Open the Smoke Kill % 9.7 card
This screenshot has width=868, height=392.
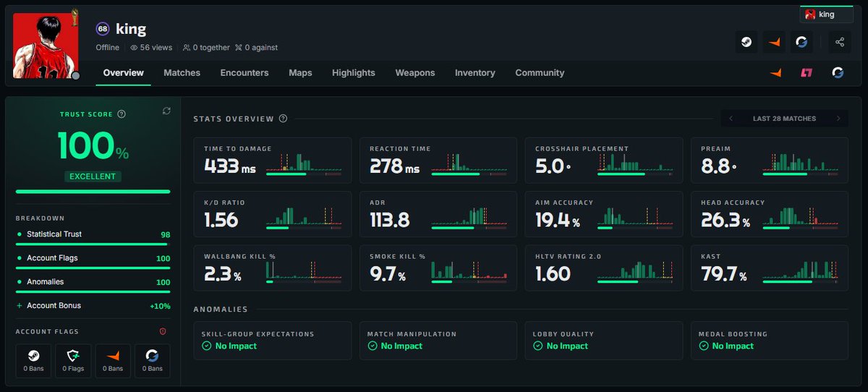coord(438,268)
